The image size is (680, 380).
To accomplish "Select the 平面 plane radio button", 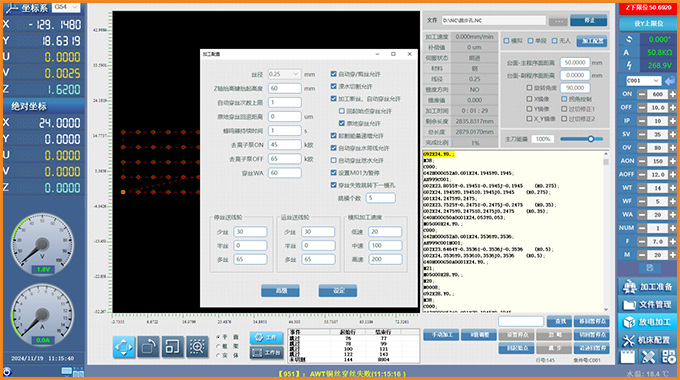I will [x=219, y=337].
